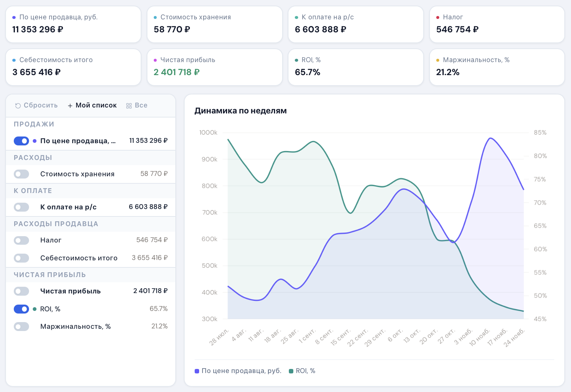
Task: Click the reset arrow icon beside Сбросить
Action: tap(17, 106)
